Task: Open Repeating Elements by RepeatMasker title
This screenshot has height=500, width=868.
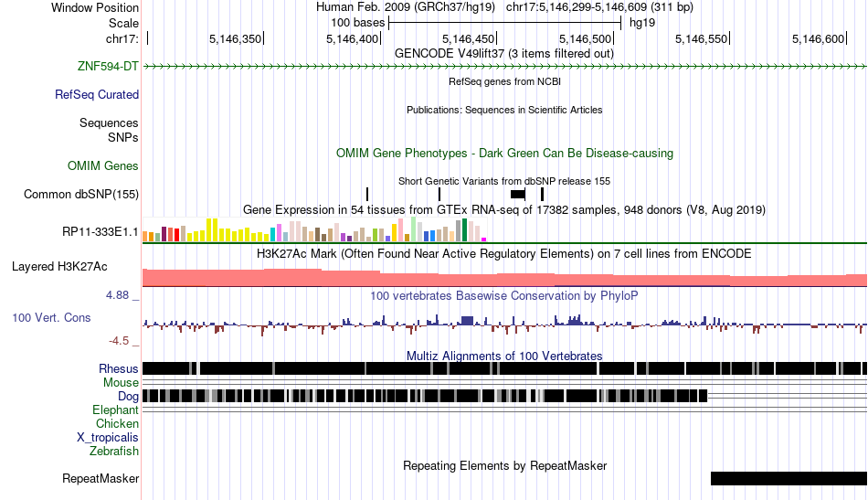Action: pos(504,465)
